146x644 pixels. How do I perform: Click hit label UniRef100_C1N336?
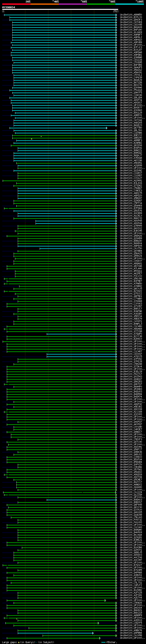pos(131,95)
